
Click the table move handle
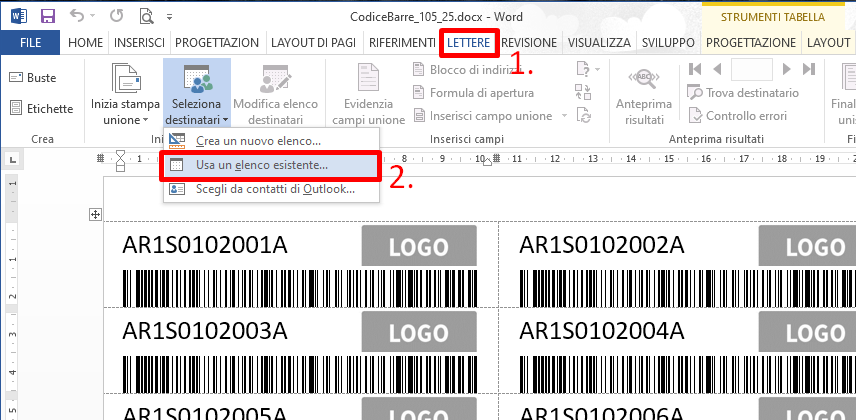tap(96, 215)
